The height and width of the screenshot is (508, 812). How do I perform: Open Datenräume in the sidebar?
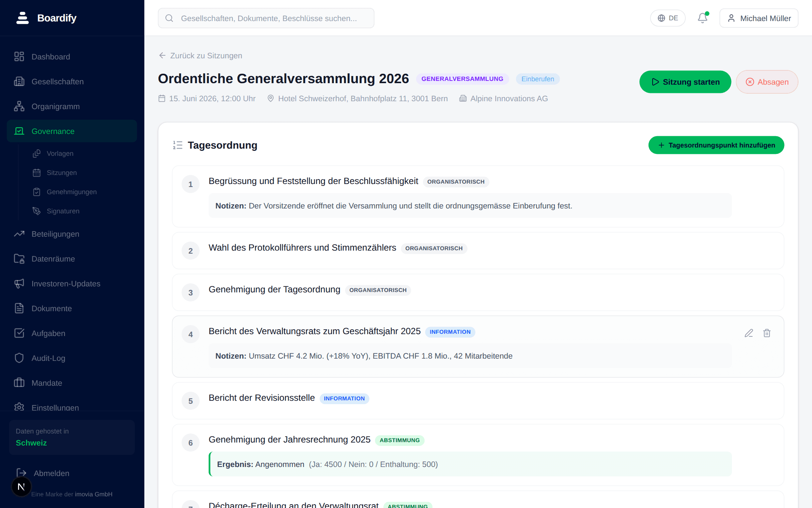[71, 259]
